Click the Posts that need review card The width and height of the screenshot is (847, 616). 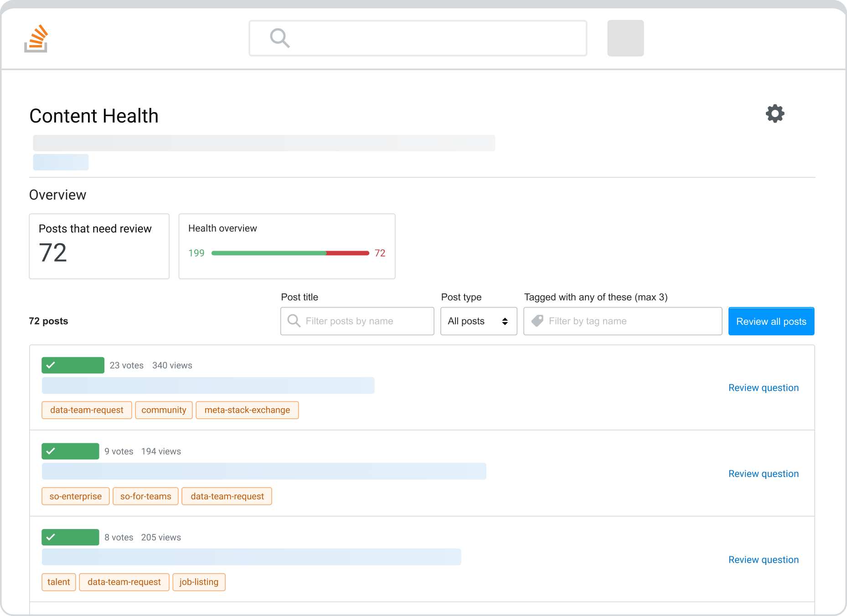[x=99, y=246]
